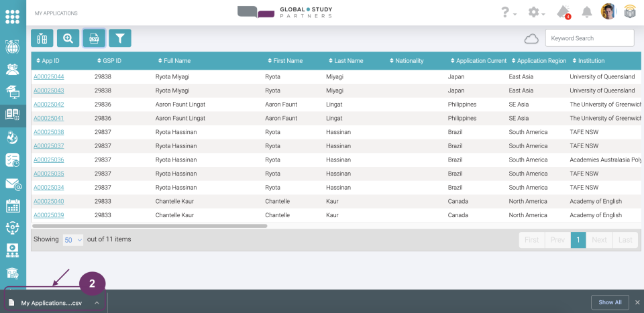Open the column chooser toolbar button

coord(42,38)
